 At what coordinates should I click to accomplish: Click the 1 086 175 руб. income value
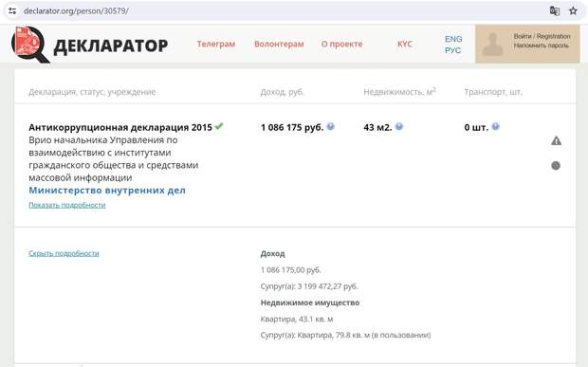(x=292, y=127)
